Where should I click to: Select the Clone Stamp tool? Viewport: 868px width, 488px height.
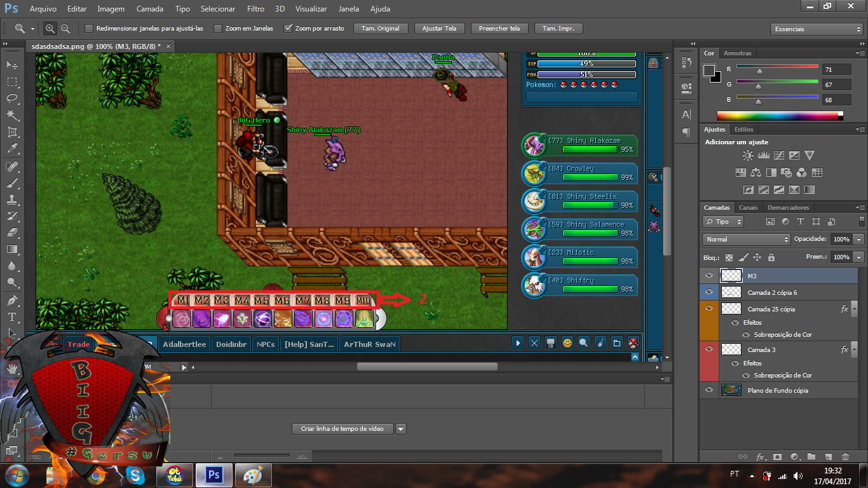tap(12, 200)
